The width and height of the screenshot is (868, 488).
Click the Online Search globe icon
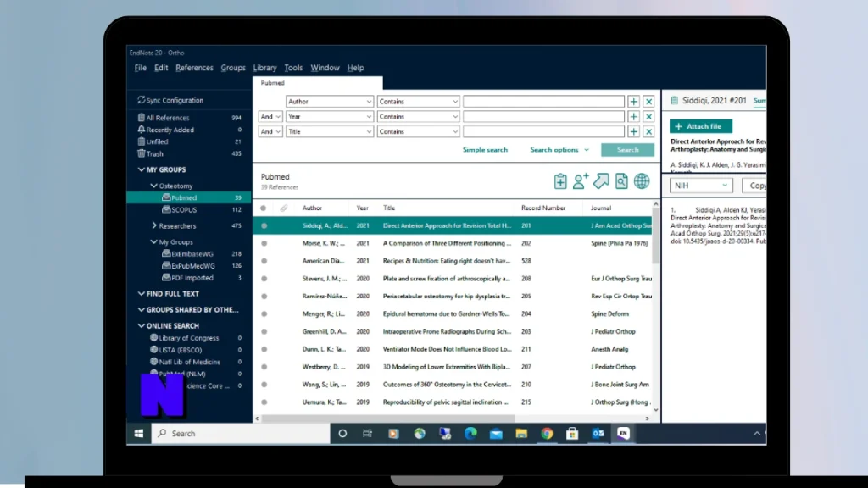tap(642, 181)
